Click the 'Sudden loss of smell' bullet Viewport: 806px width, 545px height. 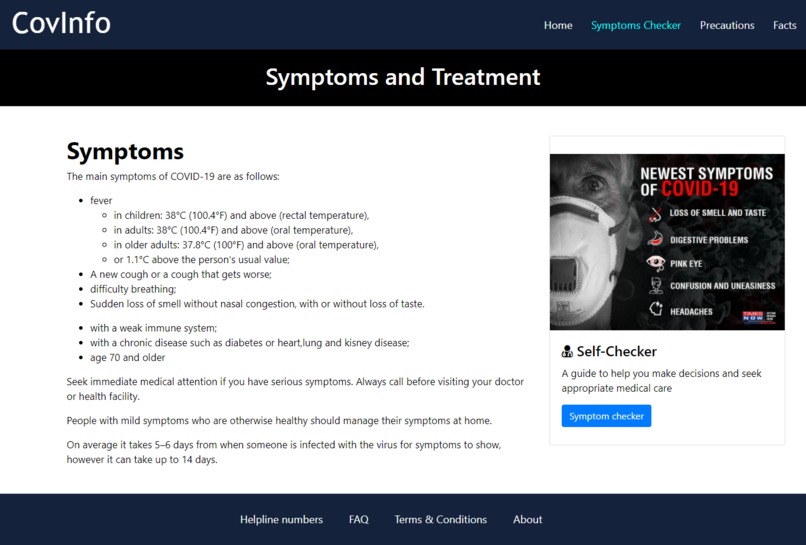257,304
